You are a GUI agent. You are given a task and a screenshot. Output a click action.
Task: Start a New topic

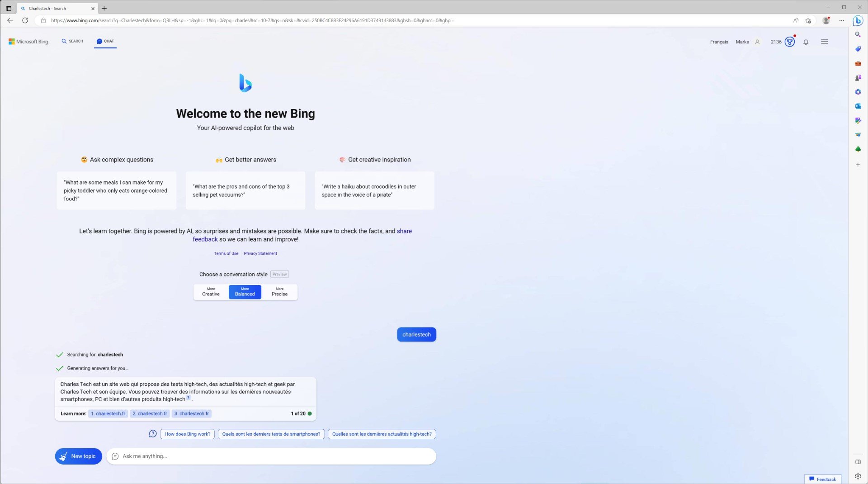79,456
